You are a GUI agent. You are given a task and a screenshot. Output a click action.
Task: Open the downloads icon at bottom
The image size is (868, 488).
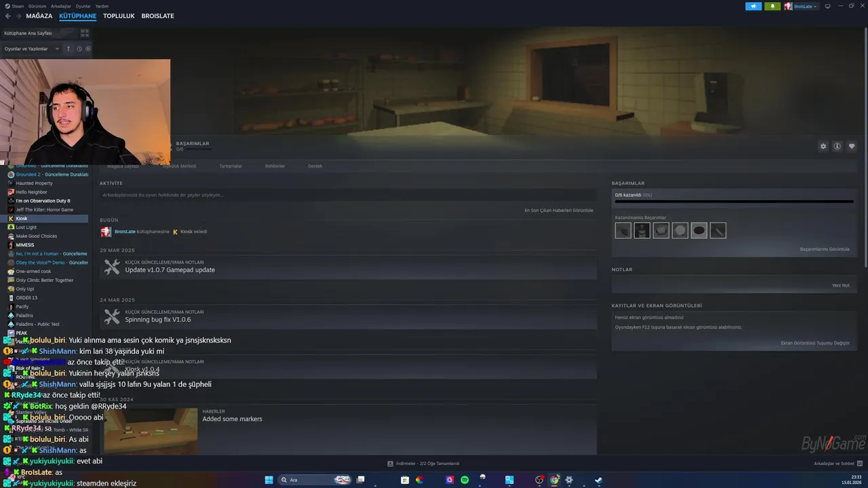click(x=391, y=464)
